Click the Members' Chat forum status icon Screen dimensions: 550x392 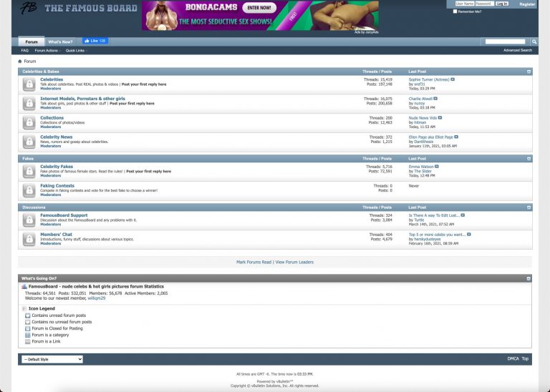click(29, 240)
